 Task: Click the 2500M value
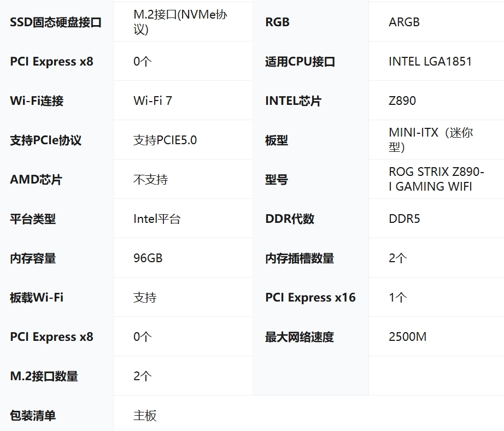coord(408,337)
